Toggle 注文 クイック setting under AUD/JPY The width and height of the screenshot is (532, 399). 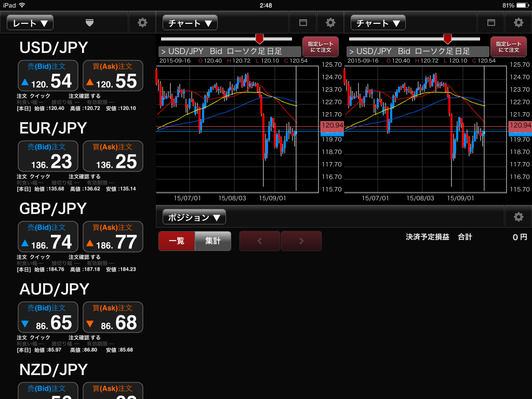pos(34,338)
